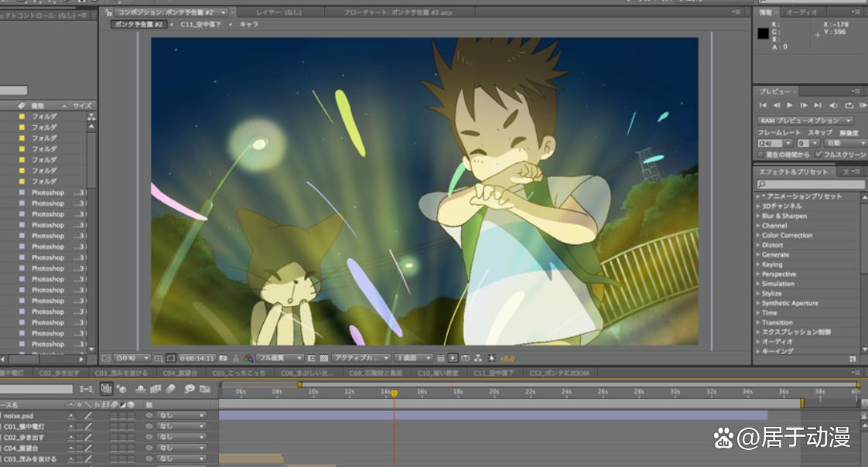Open composition flowchart icon below viewer
The image size is (868, 467).
pos(477,358)
